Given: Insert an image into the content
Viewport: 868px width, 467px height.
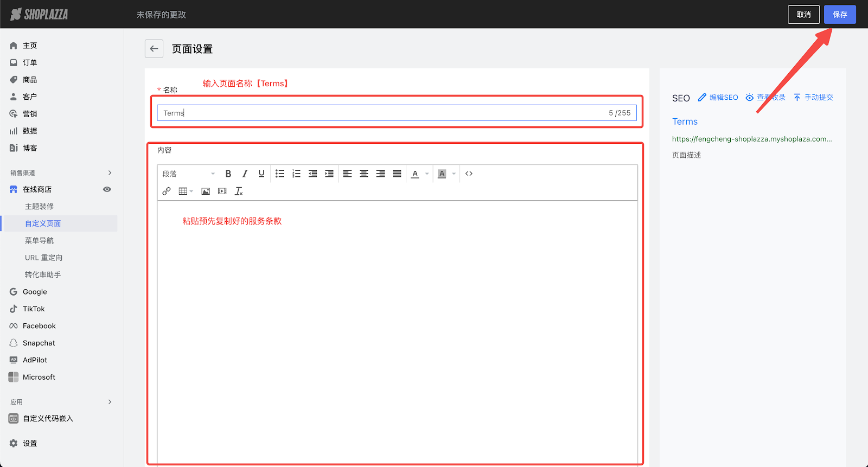Looking at the screenshot, I should [x=206, y=191].
